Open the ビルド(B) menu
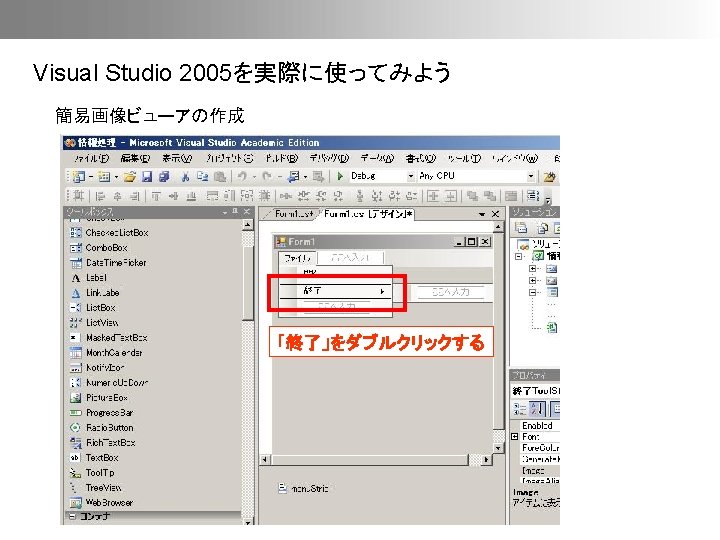Viewport: 720px width, 540px height. click(x=281, y=158)
